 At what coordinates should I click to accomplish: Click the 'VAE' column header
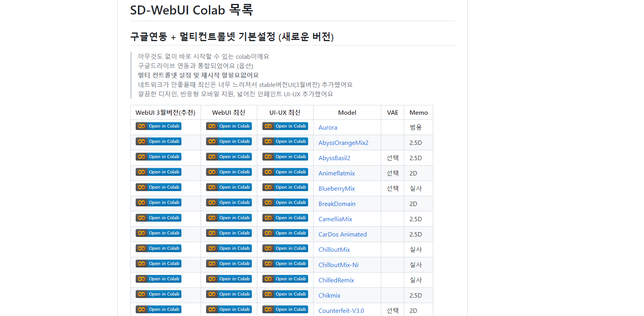(393, 112)
